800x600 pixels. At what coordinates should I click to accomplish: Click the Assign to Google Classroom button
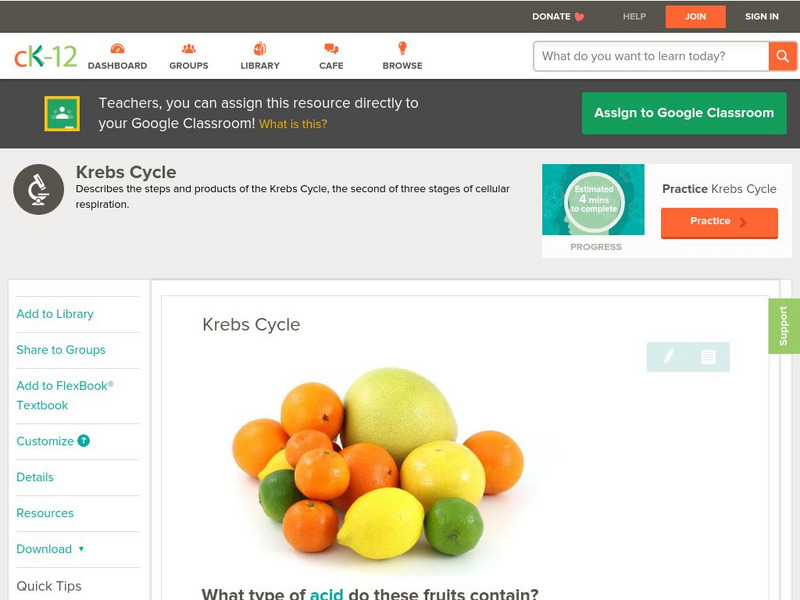[684, 113]
